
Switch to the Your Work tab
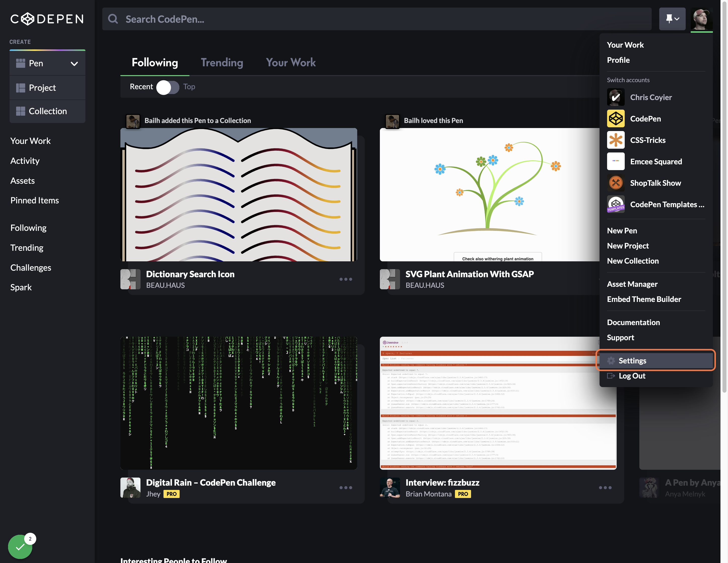(291, 62)
